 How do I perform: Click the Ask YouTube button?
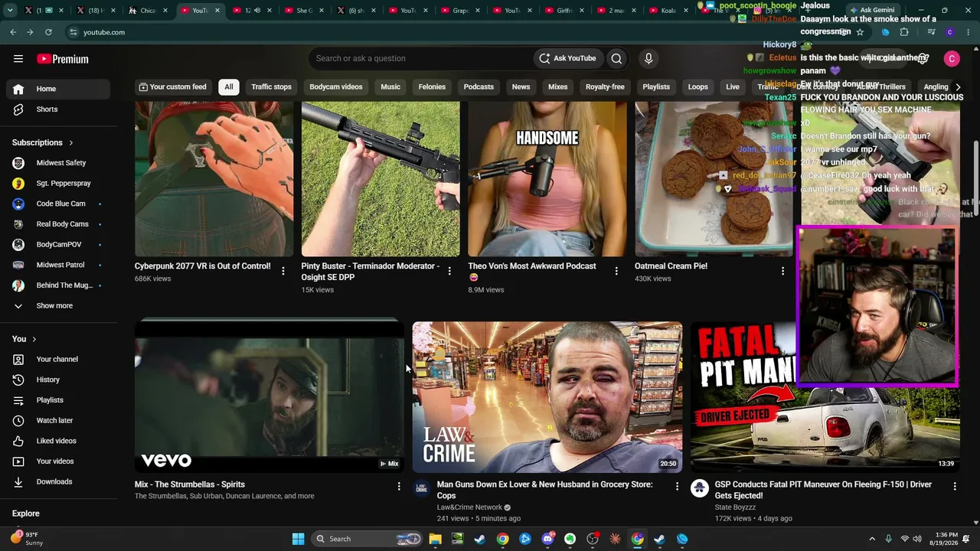(567, 58)
